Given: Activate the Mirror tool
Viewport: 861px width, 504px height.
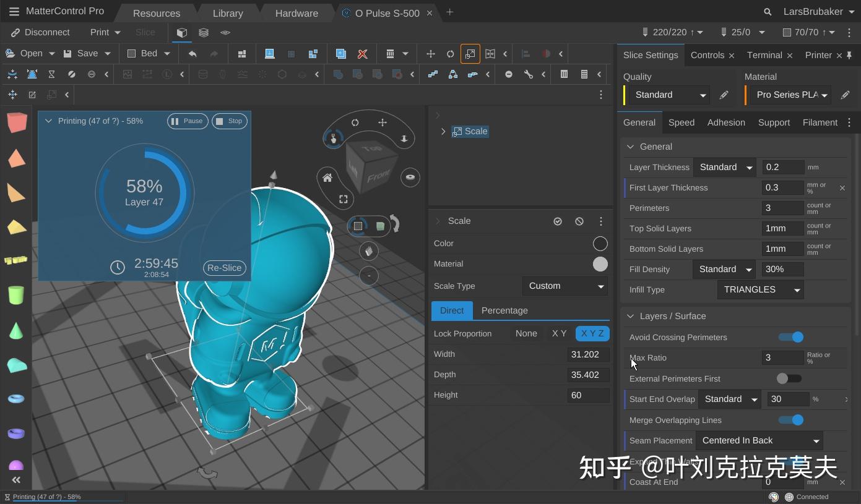Looking at the screenshot, I should (x=490, y=54).
